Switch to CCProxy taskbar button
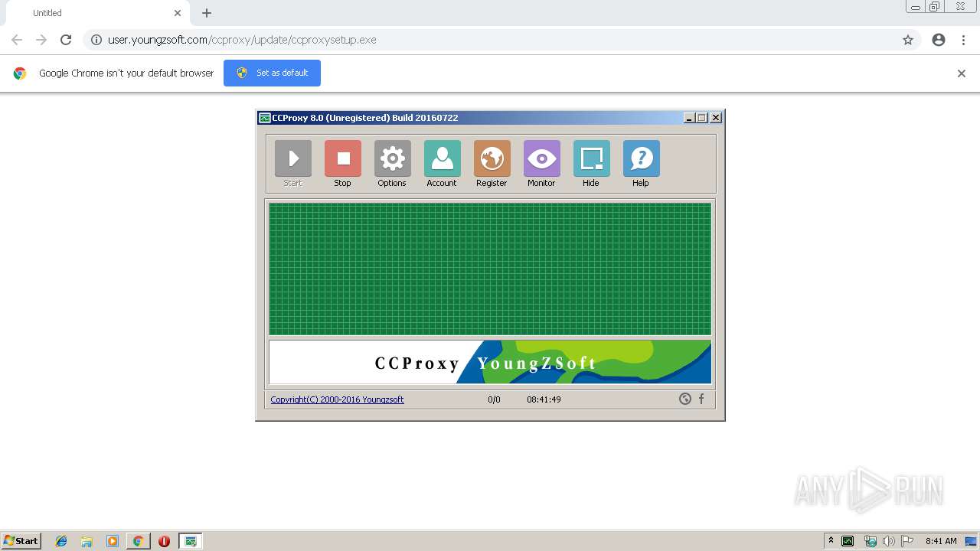The image size is (980, 551). [190, 541]
